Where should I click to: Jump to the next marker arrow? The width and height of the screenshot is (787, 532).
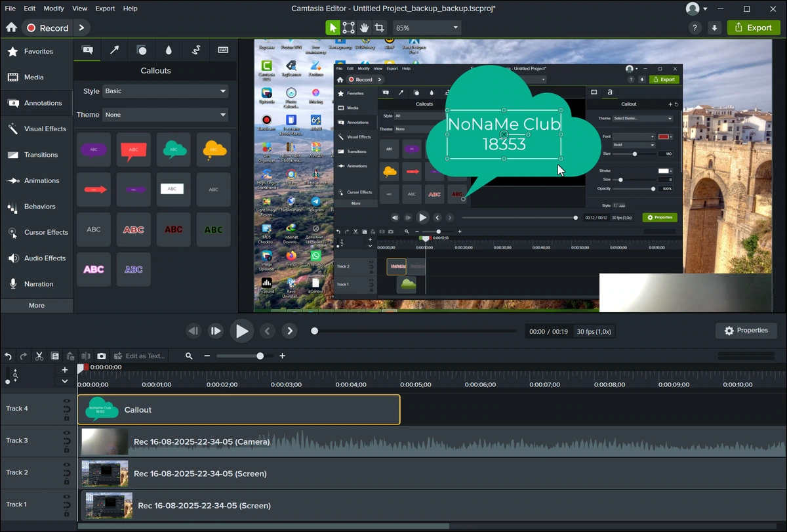point(290,331)
